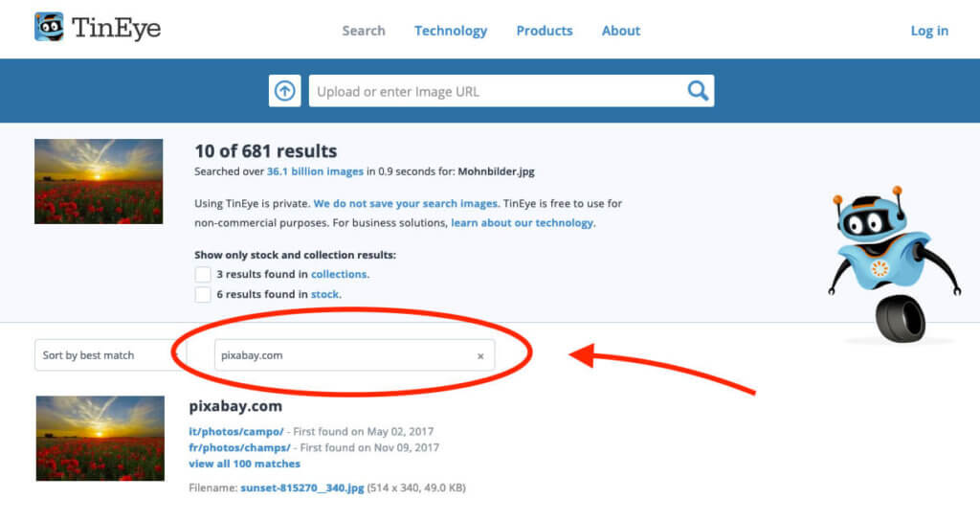Click the TinEye robot mascot illustration
This screenshot has width=980, height=522.
click(894, 263)
